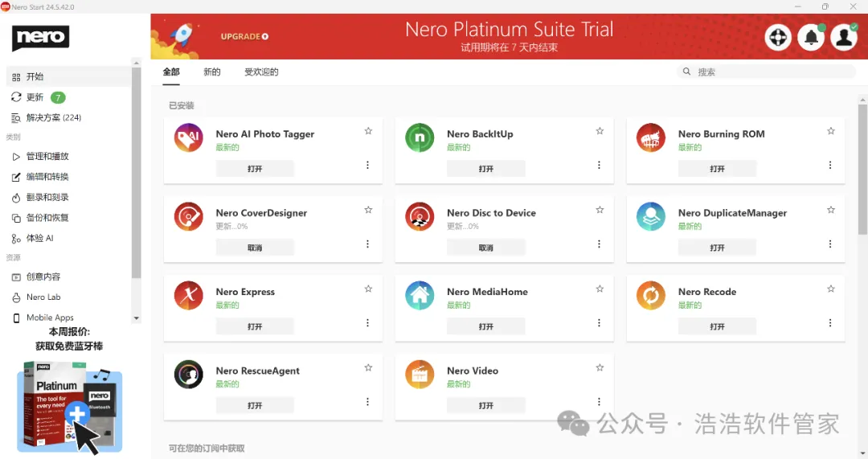Open Nero AI Photo Tagger with 打开 button
868x459 pixels.
[x=255, y=169]
